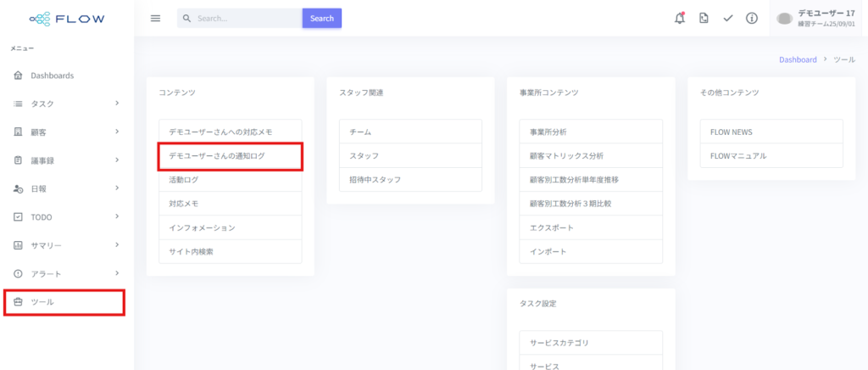Open 事業所分析 under 事業所コンテンツ
This screenshot has width=868, height=370.
548,132
